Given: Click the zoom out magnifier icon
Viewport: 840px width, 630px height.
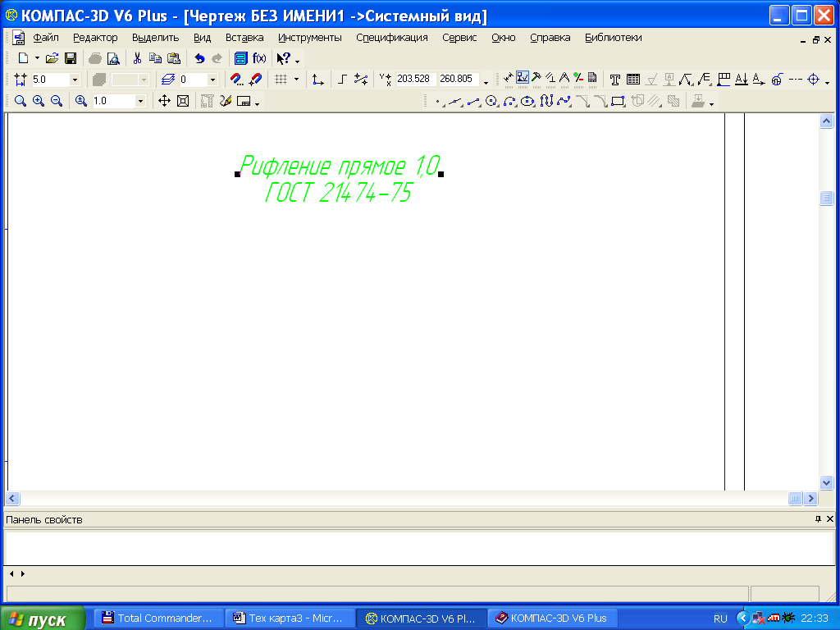Looking at the screenshot, I should coord(57,101).
